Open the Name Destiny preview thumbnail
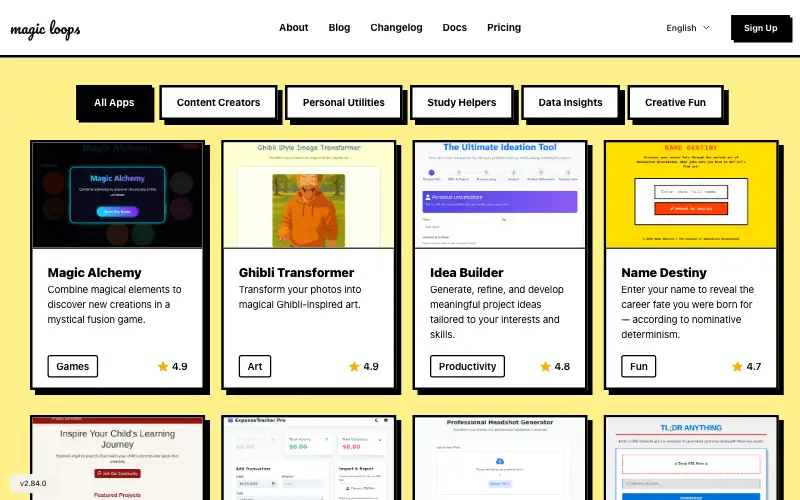This screenshot has height=500, width=800. [691, 195]
